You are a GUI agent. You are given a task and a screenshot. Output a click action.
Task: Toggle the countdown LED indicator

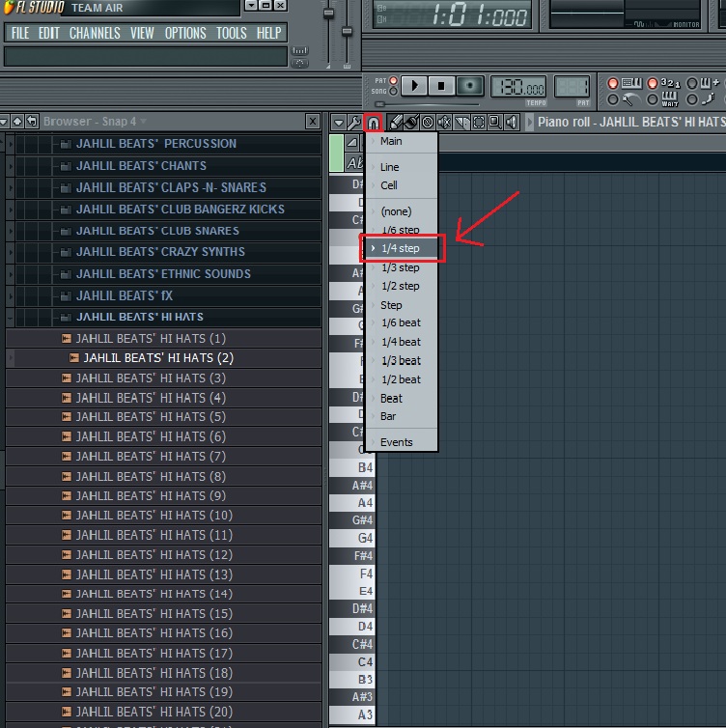(653, 83)
